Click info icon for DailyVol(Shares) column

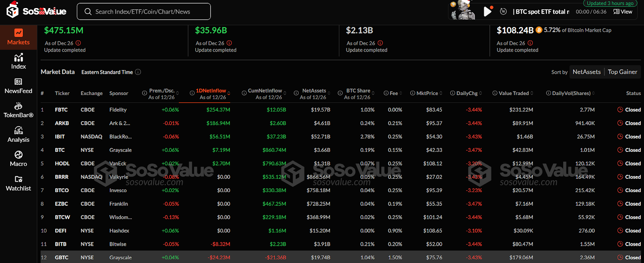click(548, 93)
